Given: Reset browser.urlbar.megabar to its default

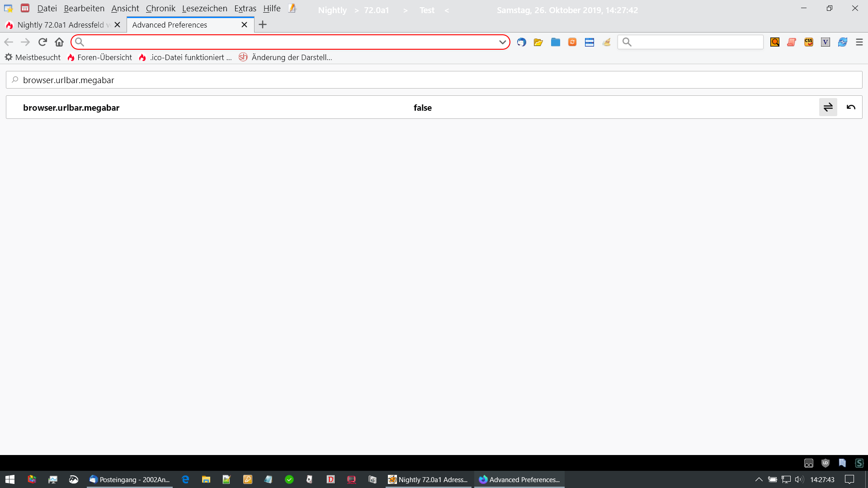Looking at the screenshot, I should pos(851,107).
